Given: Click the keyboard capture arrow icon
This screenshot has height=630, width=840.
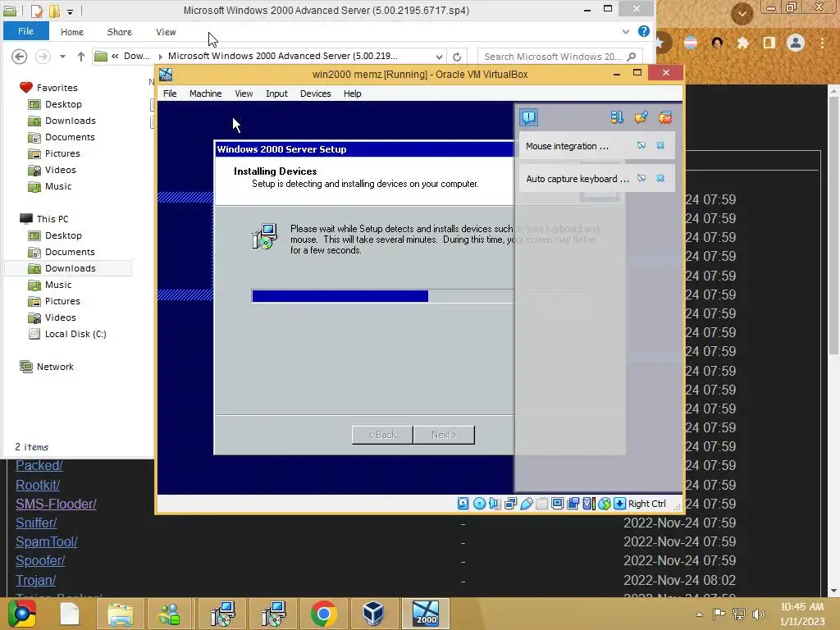Looking at the screenshot, I should point(619,504).
